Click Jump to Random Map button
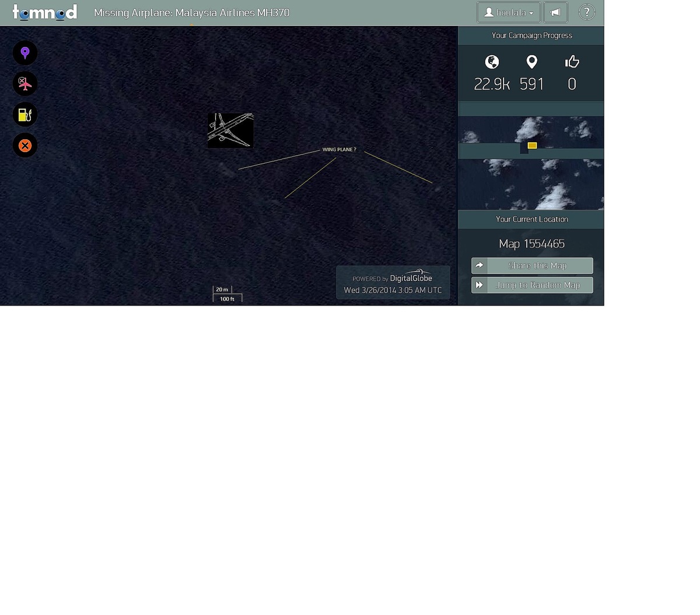 coord(532,285)
